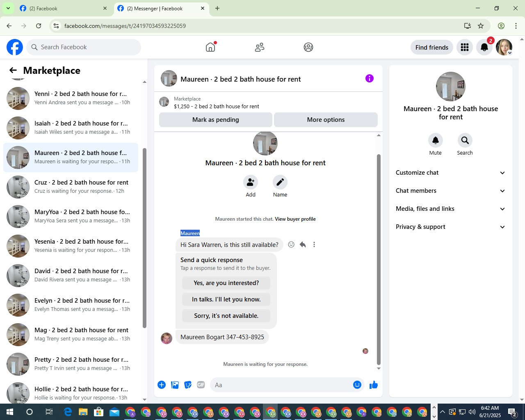Show hidden system tray icons
The image size is (525, 420).
tap(443, 412)
